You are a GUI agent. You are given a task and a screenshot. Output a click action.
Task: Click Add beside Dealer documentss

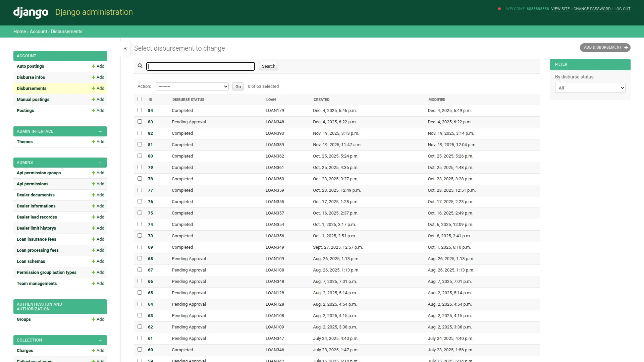98,195
